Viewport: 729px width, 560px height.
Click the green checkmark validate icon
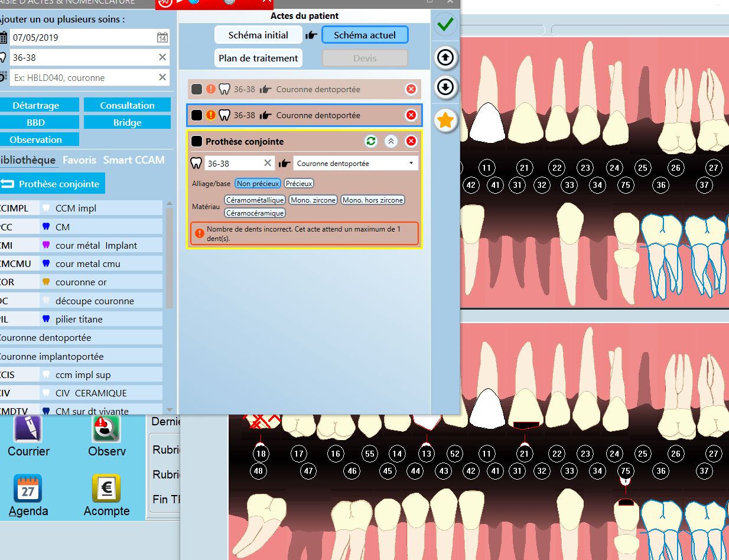point(445,24)
